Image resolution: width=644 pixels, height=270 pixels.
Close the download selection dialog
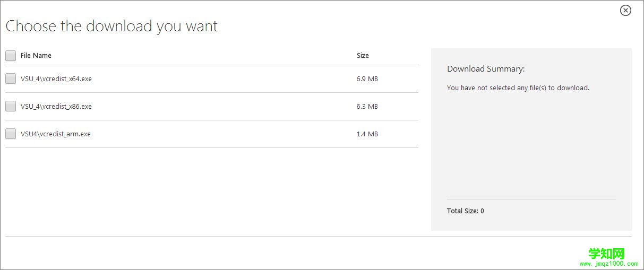tap(625, 10)
